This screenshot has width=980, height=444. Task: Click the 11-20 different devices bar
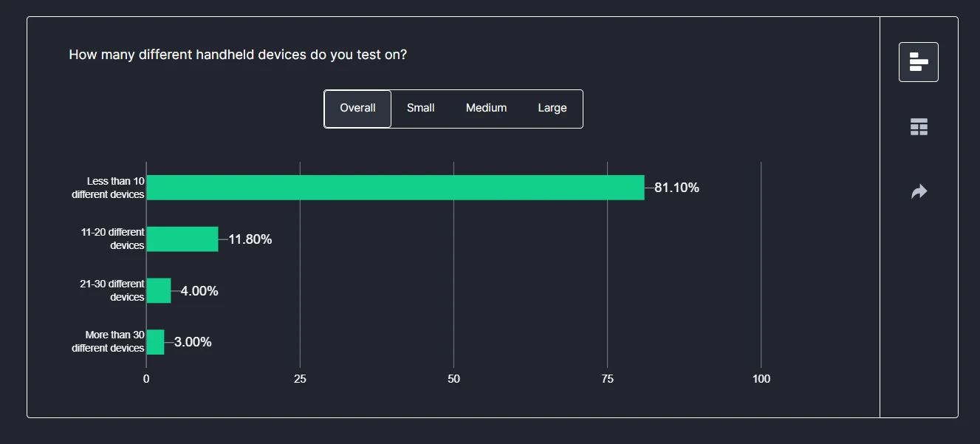[x=182, y=239]
